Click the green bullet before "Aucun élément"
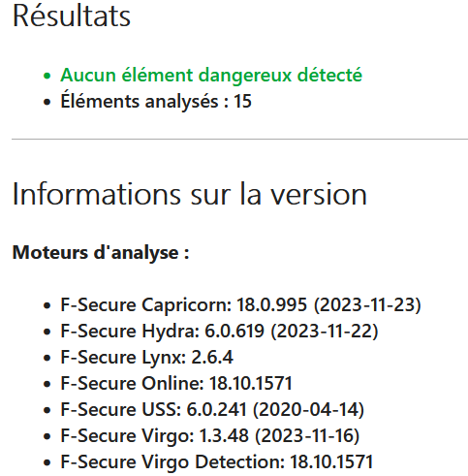 [x=47, y=76]
